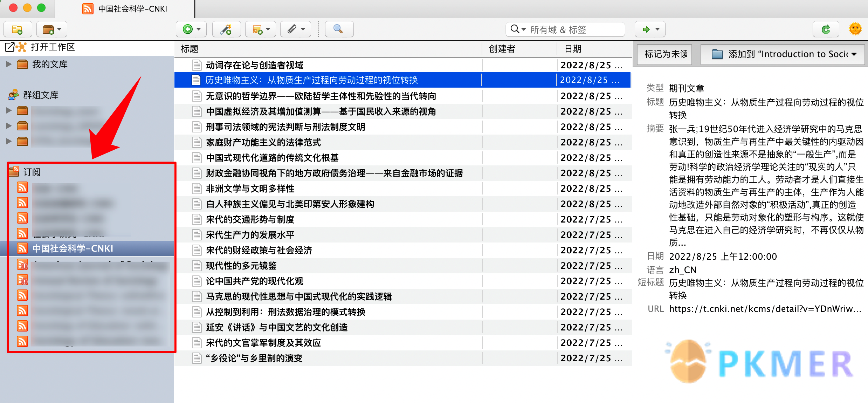Click the zh_CN language field value

pos(683,270)
